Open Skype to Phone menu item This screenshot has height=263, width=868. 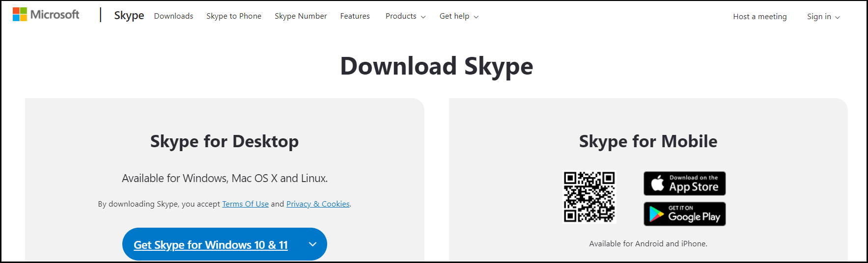(234, 16)
